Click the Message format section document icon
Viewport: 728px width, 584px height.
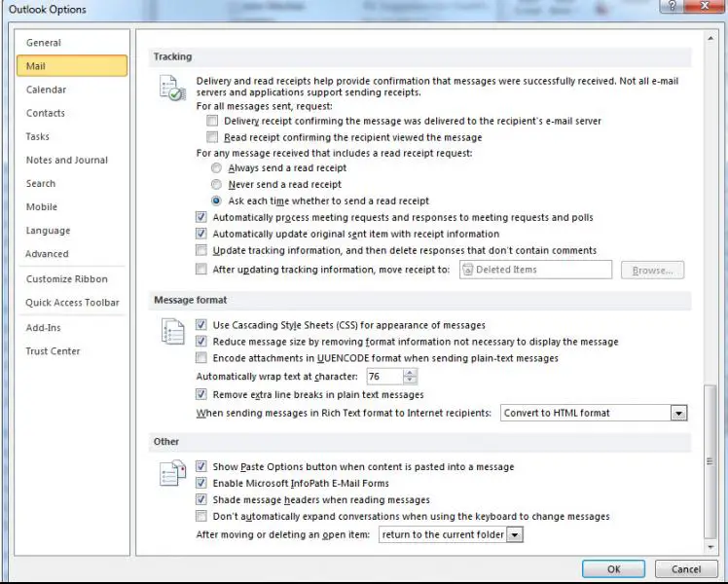(x=172, y=332)
